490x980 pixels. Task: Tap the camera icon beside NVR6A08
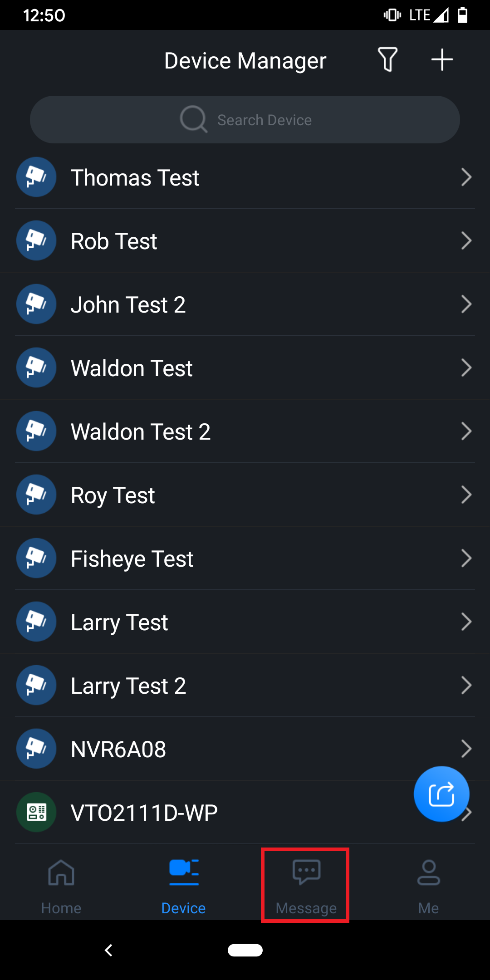click(x=36, y=749)
